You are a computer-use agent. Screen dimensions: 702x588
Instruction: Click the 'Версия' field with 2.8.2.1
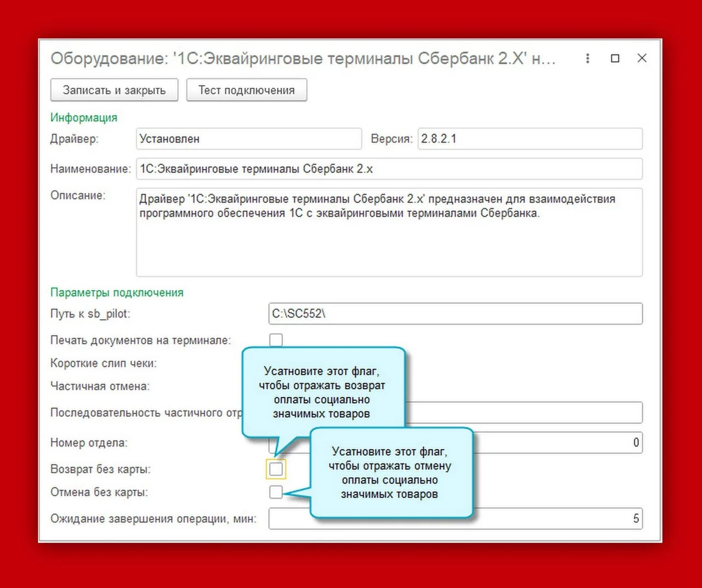(x=530, y=139)
